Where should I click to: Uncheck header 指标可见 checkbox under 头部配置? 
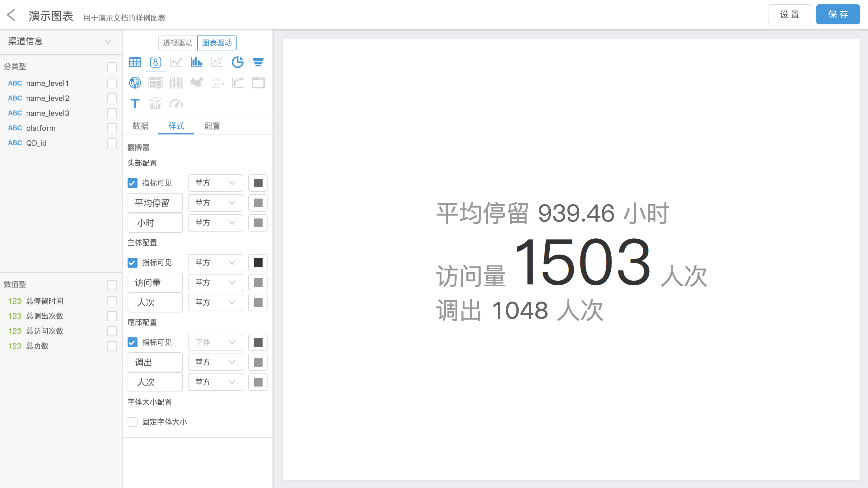[x=133, y=183]
